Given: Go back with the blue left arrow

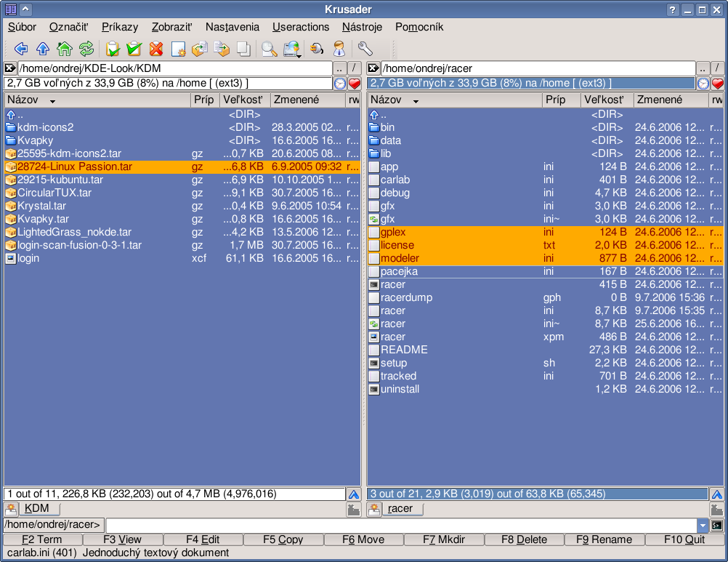Looking at the screenshot, I should (21, 48).
